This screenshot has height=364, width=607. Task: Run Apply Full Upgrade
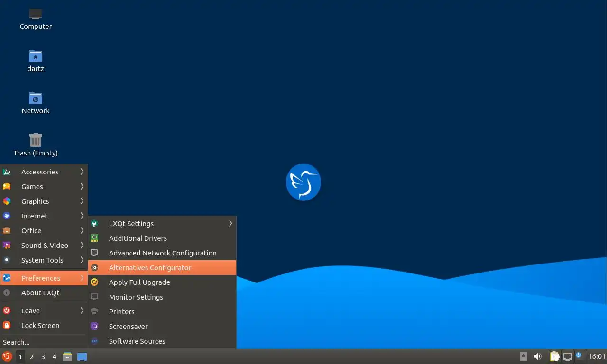(x=162, y=282)
